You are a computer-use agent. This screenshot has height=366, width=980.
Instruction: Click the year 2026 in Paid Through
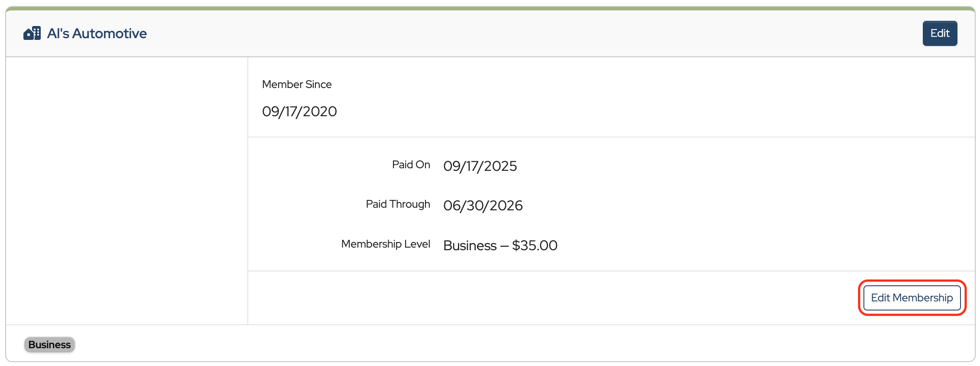pos(506,206)
